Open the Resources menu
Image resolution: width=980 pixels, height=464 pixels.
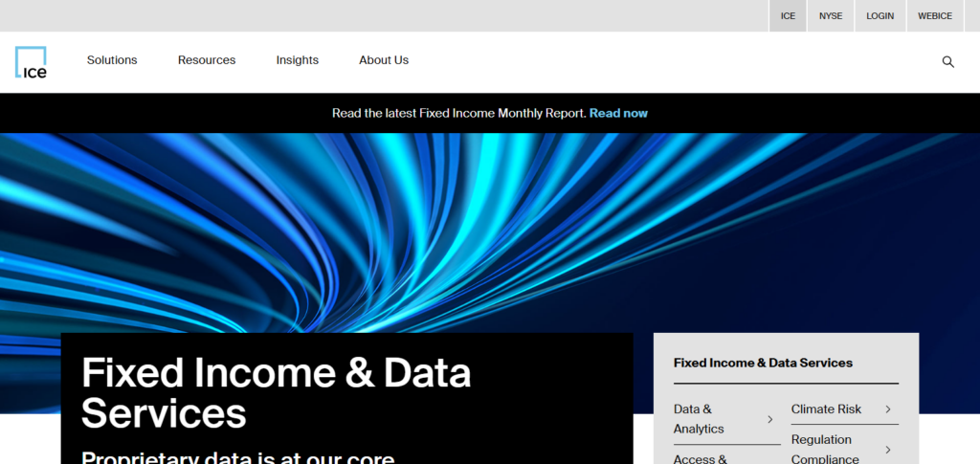point(207,60)
